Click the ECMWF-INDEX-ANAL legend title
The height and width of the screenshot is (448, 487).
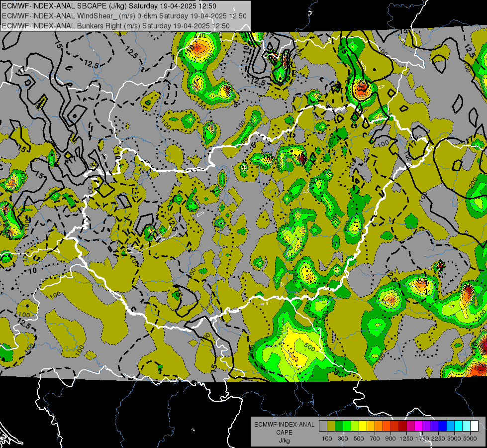click(x=284, y=425)
